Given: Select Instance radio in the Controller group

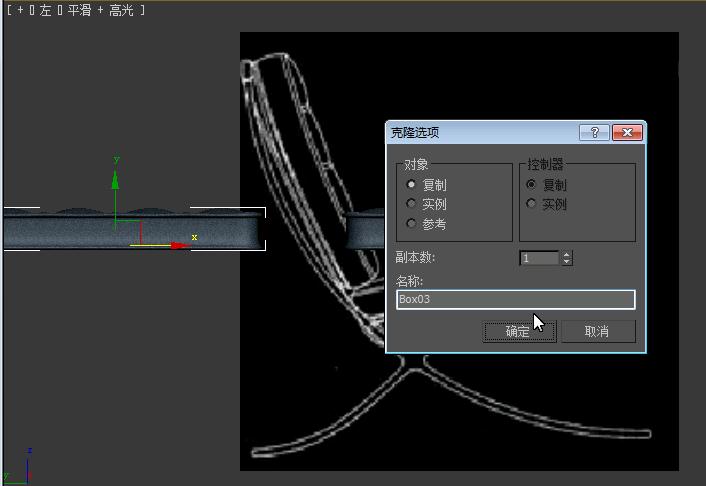Looking at the screenshot, I should click(531, 204).
